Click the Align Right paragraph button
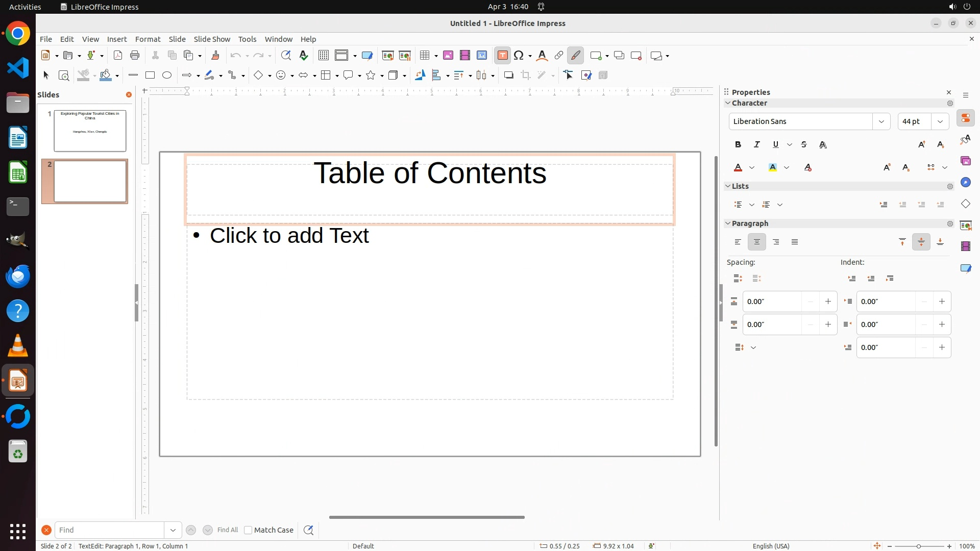 coord(776,242)
